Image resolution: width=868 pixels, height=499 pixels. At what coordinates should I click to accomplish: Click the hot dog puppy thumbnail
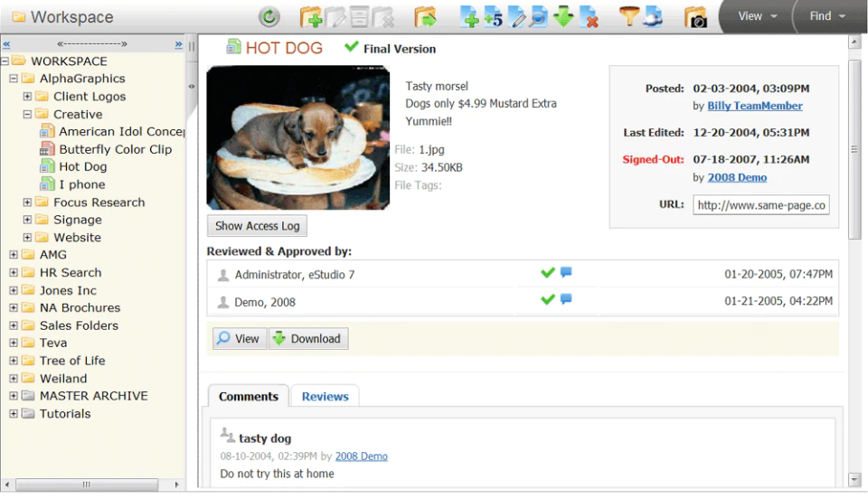[x=297, y=137]
